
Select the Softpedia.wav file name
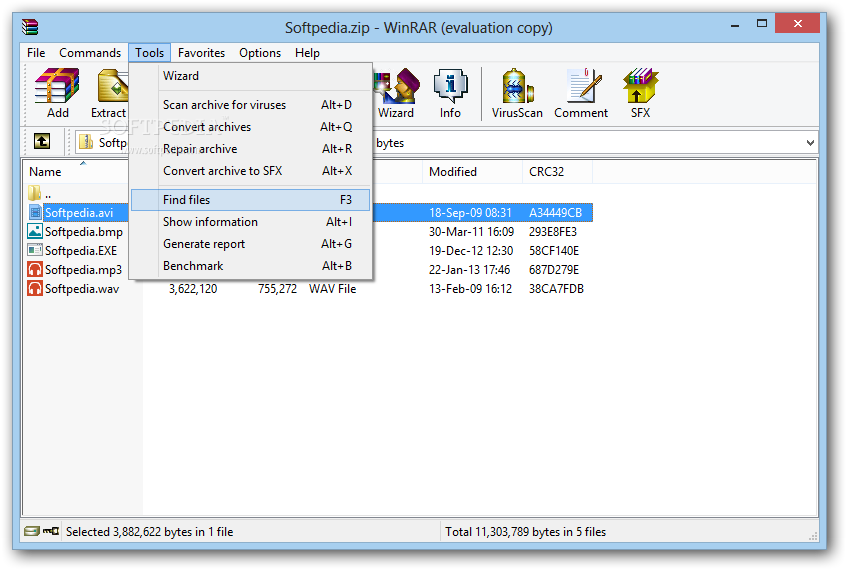pos(82,289)
